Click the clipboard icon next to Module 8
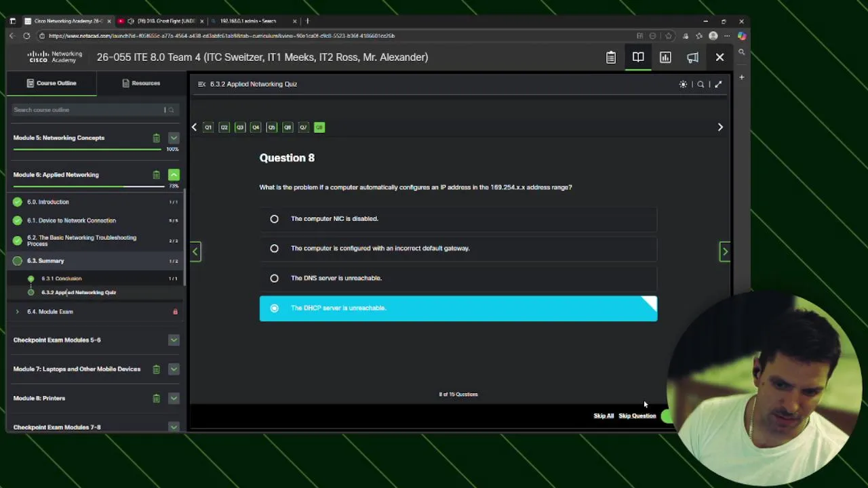868x488 pixels. 156,399
